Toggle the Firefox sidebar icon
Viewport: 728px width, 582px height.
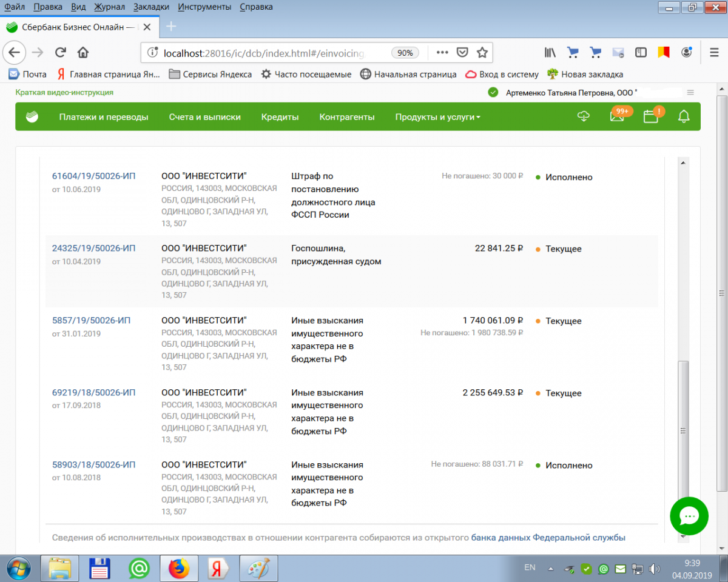641,53
